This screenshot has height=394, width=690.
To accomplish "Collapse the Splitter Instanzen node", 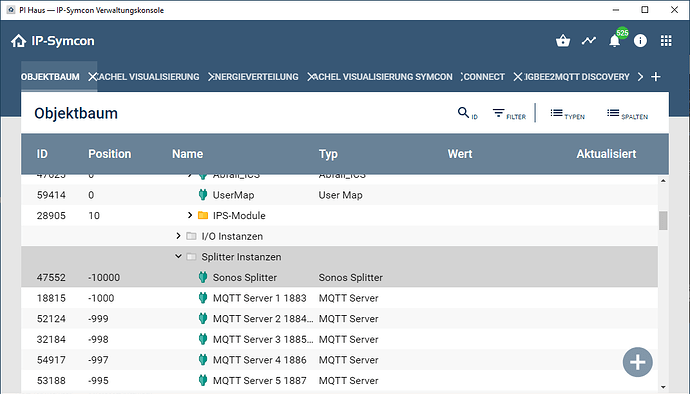I will pos(178,256).
